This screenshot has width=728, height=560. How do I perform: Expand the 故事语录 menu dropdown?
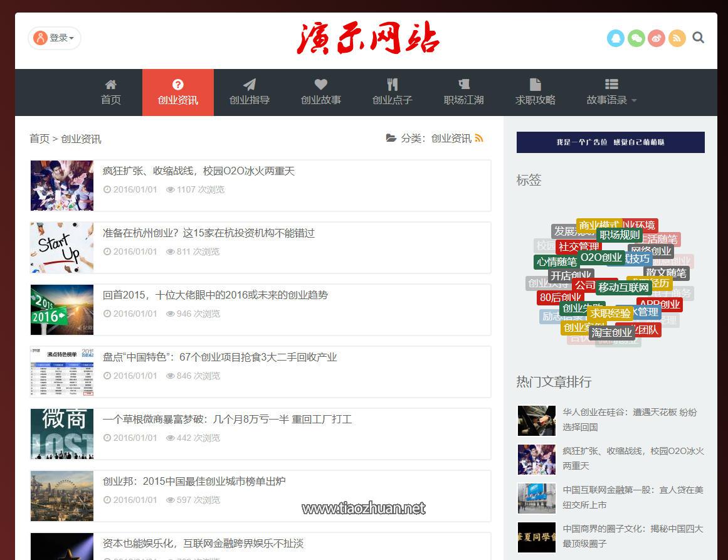coord(611,92)
